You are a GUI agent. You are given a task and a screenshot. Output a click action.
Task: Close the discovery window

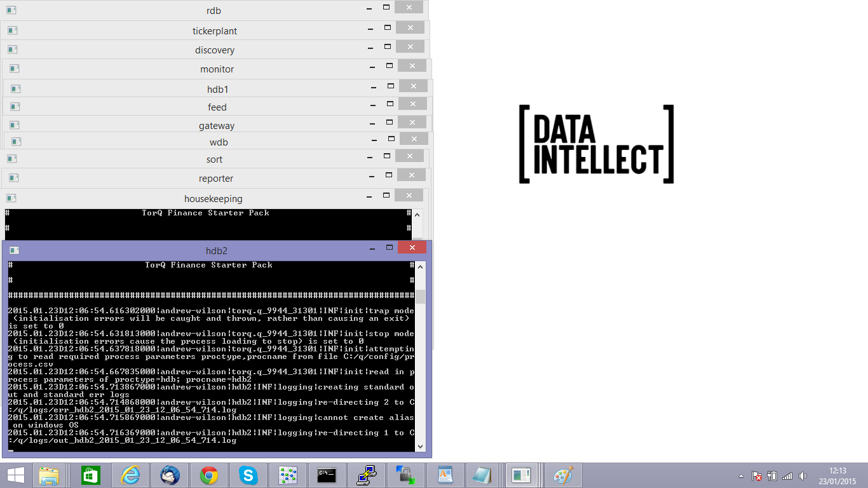tap(410, 46)
